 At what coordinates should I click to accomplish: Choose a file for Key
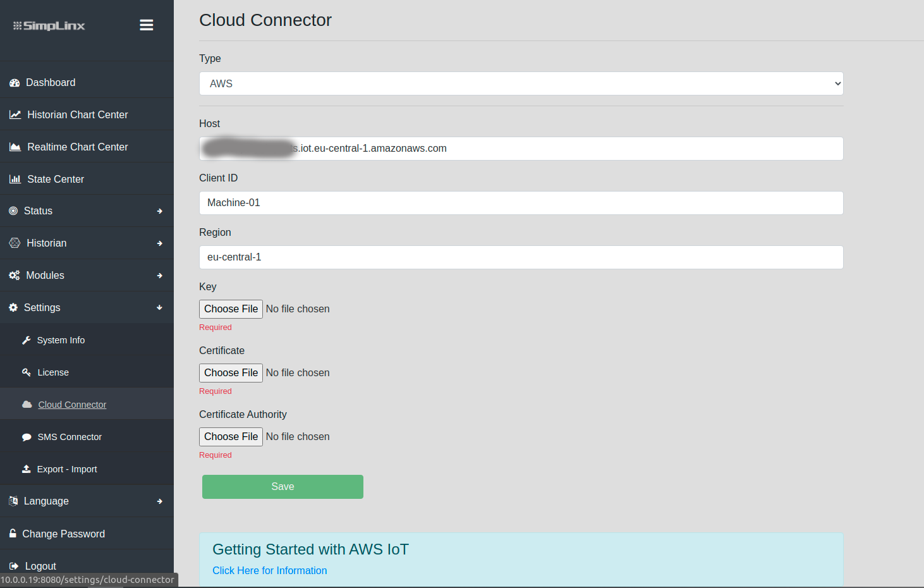point(231,309)
